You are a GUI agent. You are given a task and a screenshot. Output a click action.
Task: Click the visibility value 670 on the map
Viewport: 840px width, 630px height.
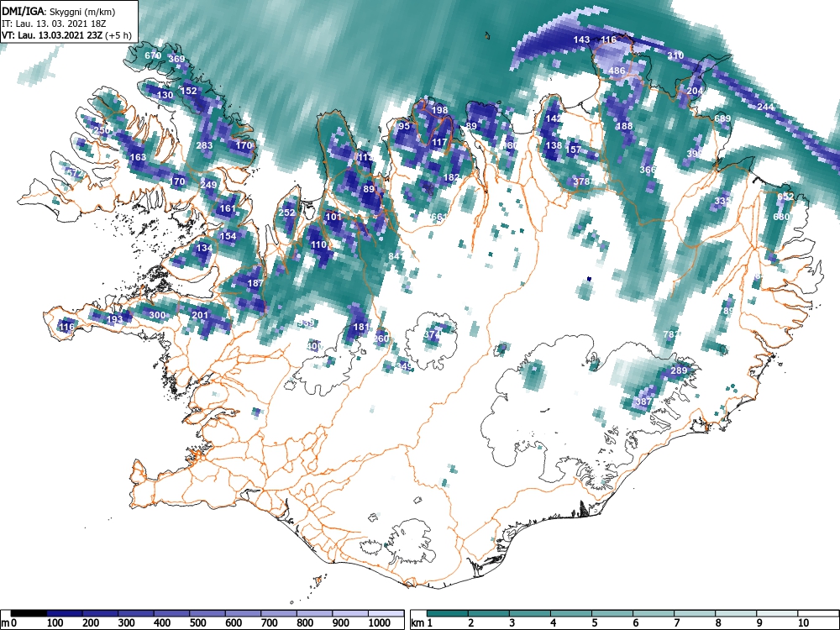click(x=153, y=55)
